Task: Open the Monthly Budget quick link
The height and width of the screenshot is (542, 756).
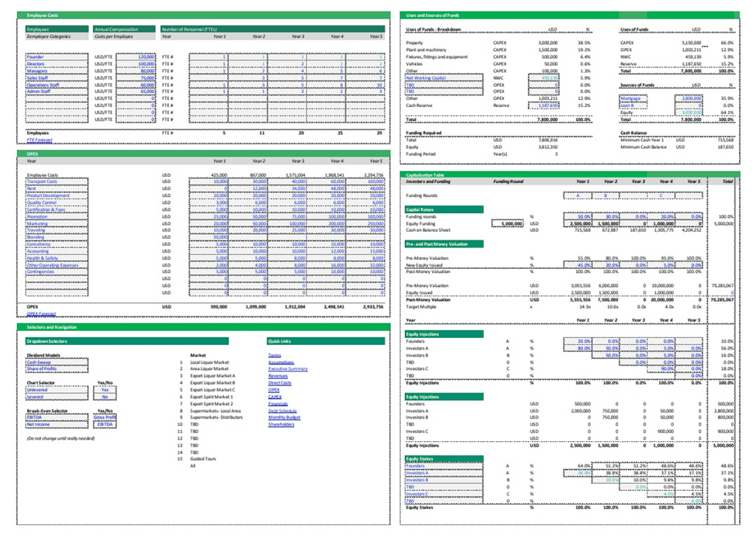Action: [x=284, y=418]
